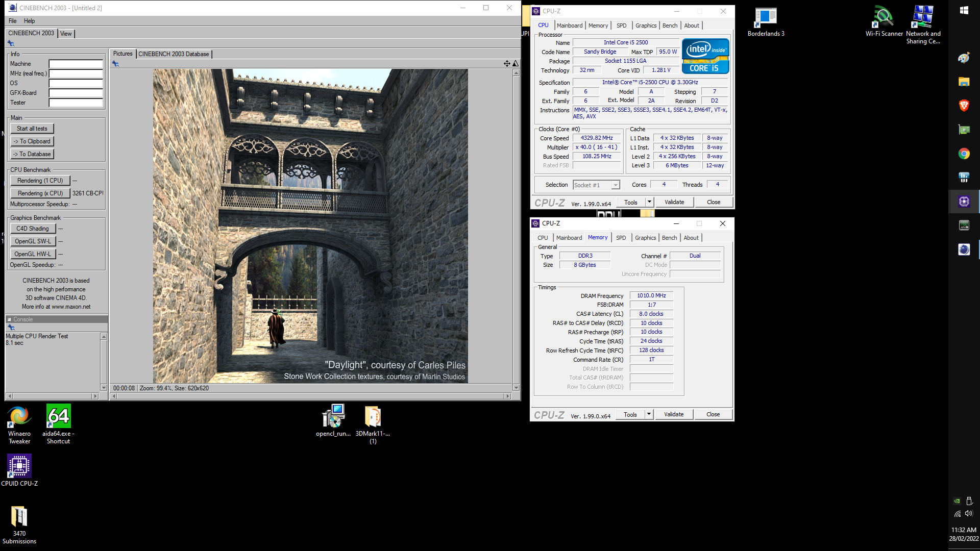Select Winaero Tweaker desktop icon
Image resolution: width=980 pixels, height=551 pixels.
19,425
